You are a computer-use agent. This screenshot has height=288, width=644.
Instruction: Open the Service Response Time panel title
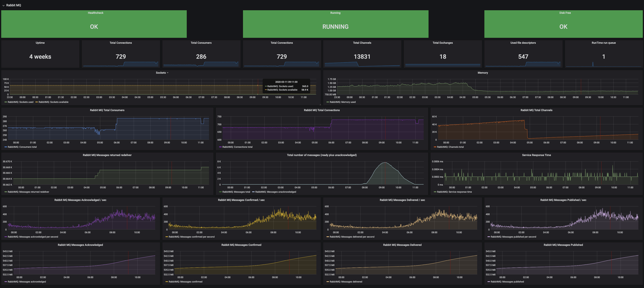536,155
